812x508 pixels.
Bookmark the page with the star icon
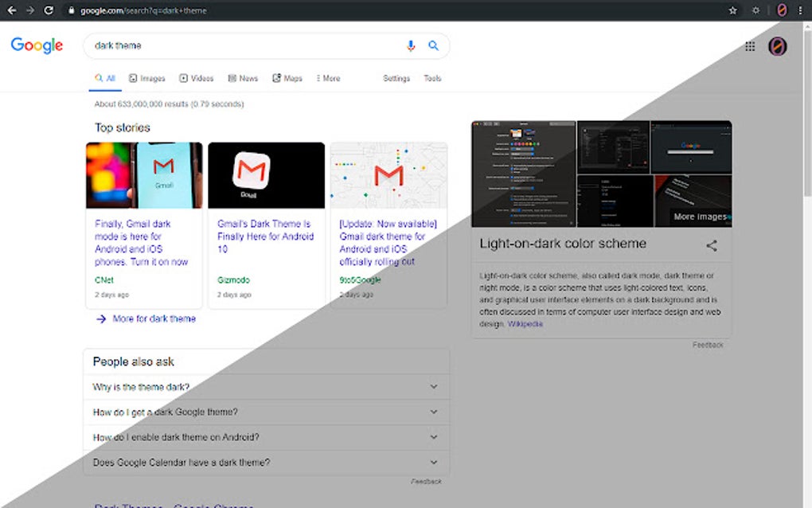coord(732,10)
